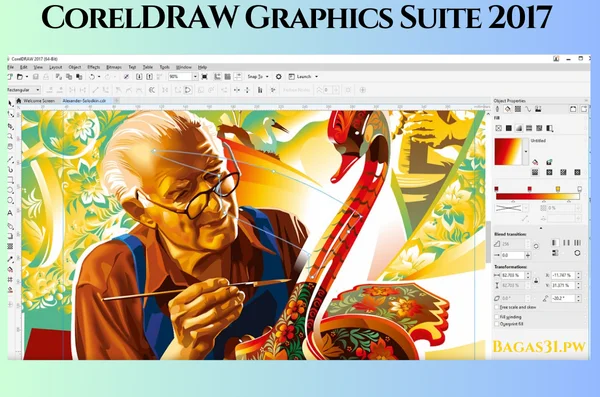Image resolution: width=600 pixels, height=397 pixels.
Task: Open the File menu
Action: [11, 67]
